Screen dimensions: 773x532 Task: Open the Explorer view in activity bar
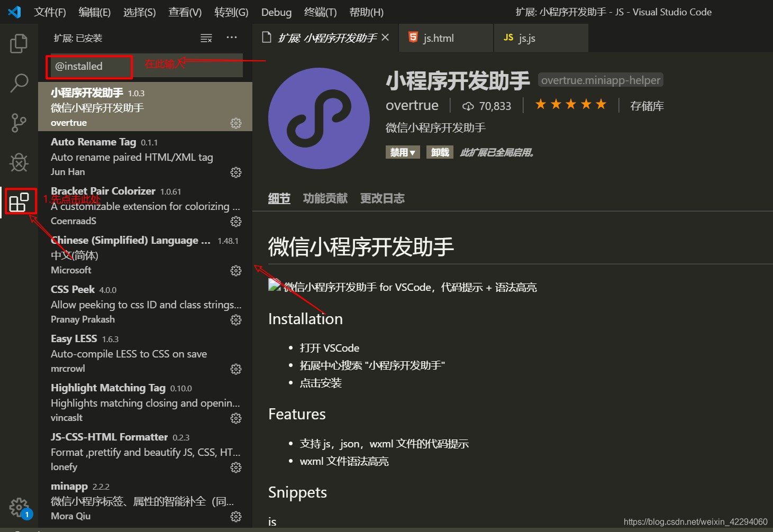[x=19, y=43]
